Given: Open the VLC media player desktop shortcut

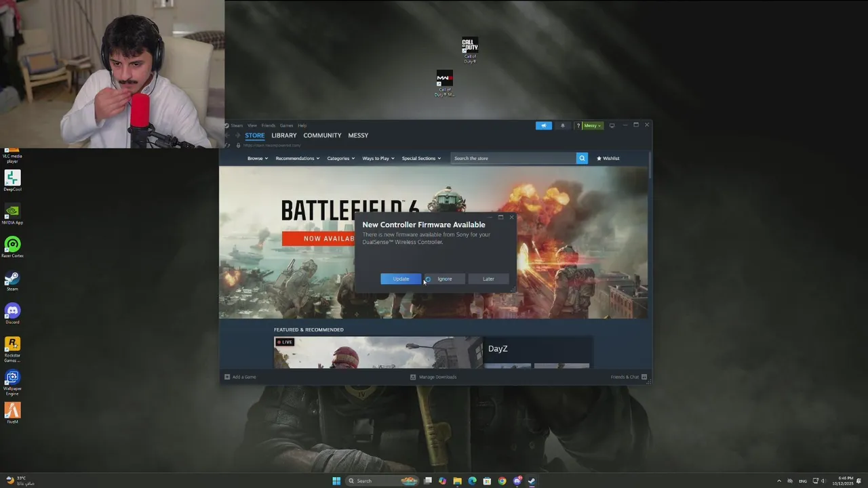Looking at the screenshot, I should pyautogui.click(x=12, y=155).
